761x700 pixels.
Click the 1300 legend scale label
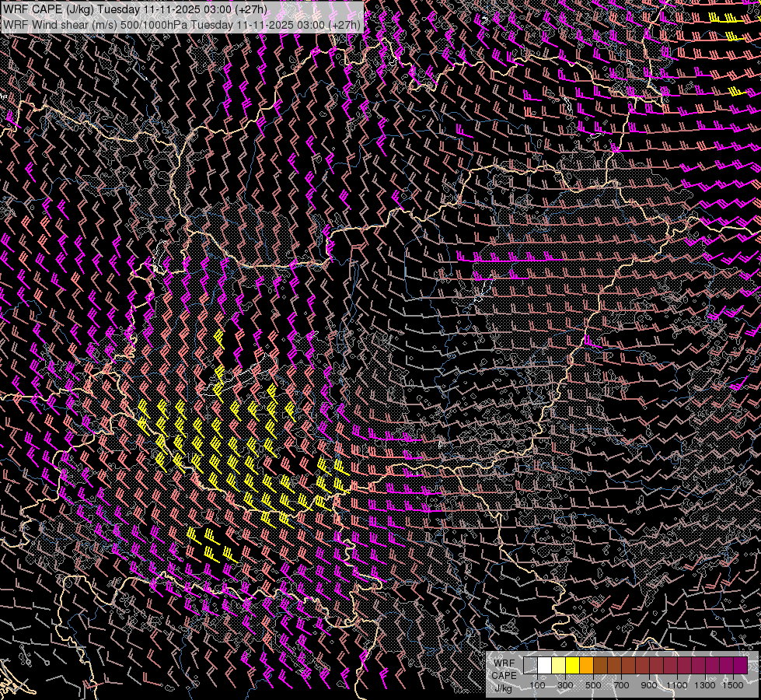tap(705, 685)
